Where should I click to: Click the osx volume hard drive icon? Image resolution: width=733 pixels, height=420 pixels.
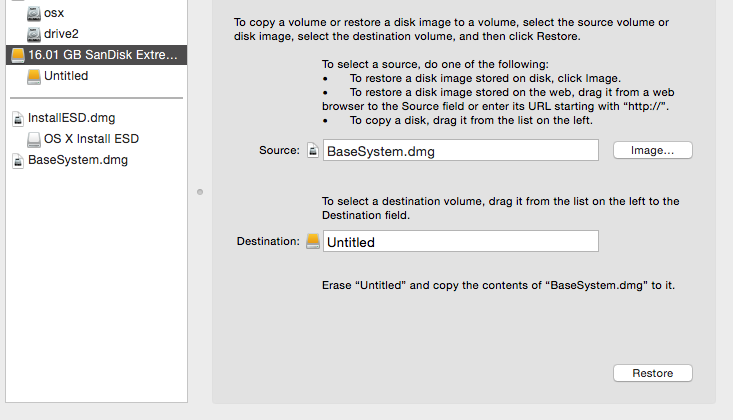(34, 14)
